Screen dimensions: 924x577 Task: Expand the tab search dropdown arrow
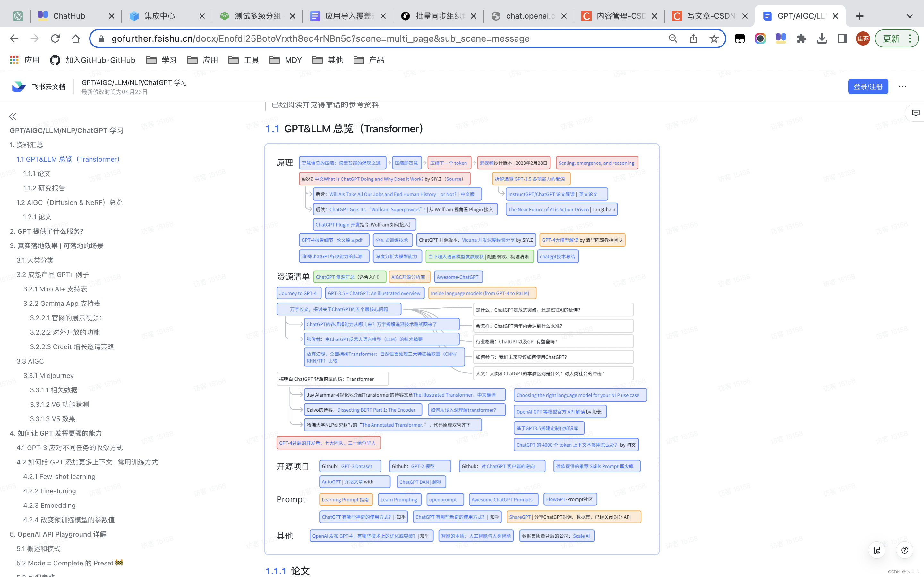point(910,16)
